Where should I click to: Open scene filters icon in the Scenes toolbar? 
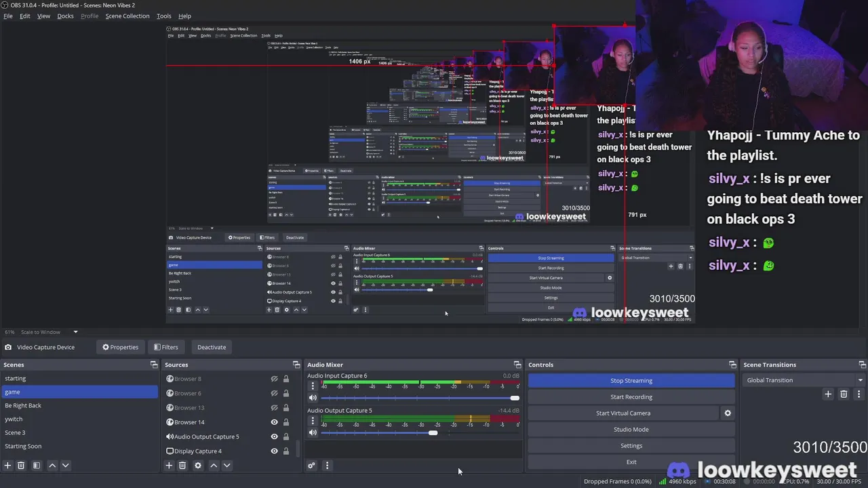click(x=37, y=466)
